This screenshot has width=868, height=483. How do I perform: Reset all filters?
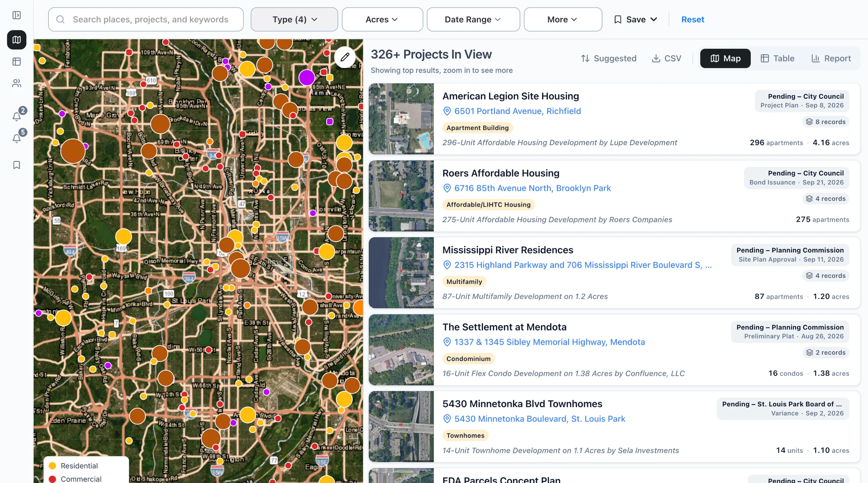coord(693,20)
